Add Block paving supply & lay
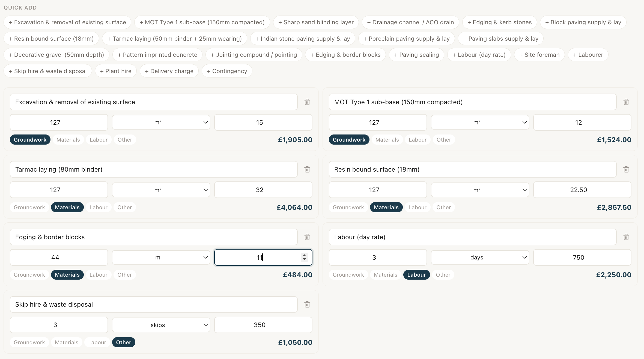 coord(583,22)
